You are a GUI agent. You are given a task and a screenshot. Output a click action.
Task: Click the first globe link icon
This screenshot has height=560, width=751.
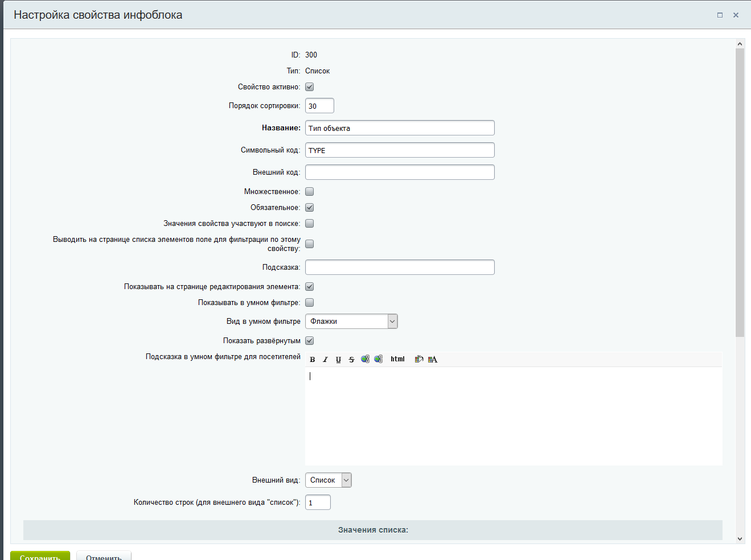pyautogui.click(x=365, y=359)
